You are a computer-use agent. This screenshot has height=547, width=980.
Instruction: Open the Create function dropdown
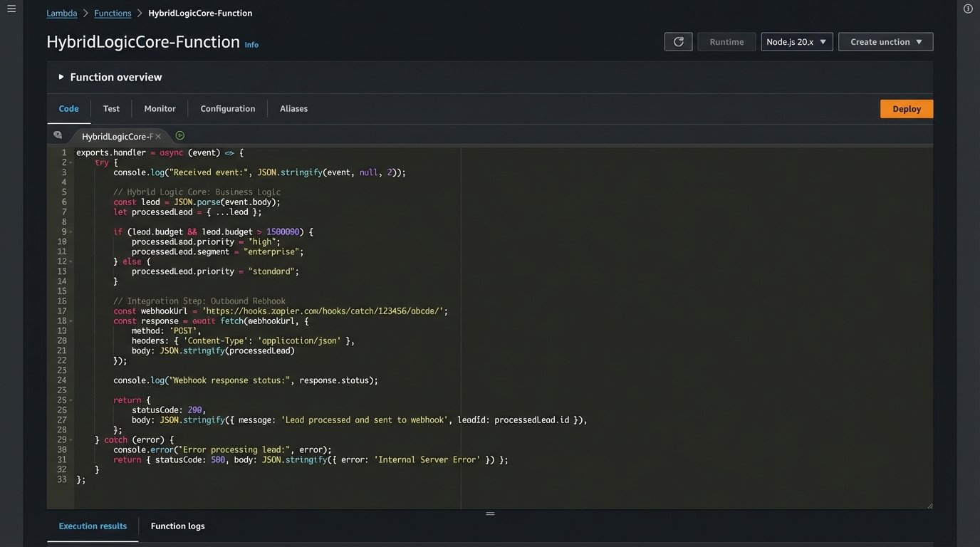click(885, 42)
